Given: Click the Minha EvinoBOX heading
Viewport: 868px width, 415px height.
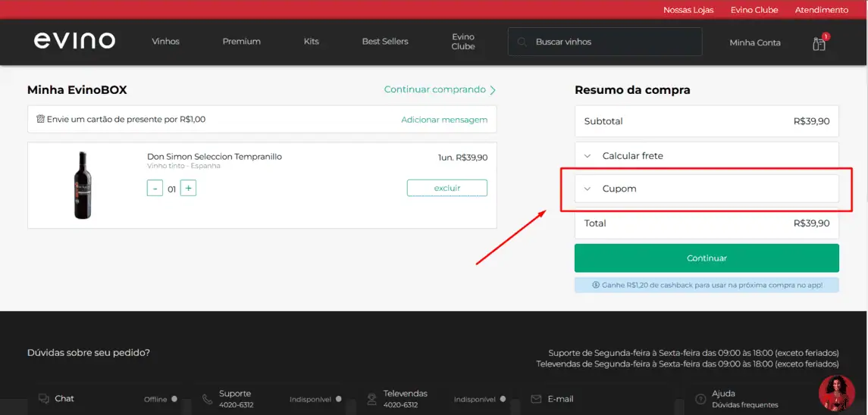Looking at the screenshot, I should point(77,90).
